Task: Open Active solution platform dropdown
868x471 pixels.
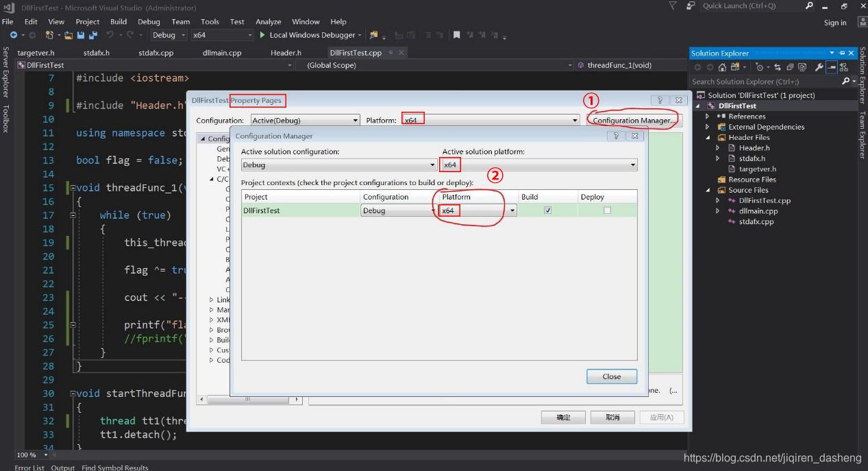Action: pos(539,165)
